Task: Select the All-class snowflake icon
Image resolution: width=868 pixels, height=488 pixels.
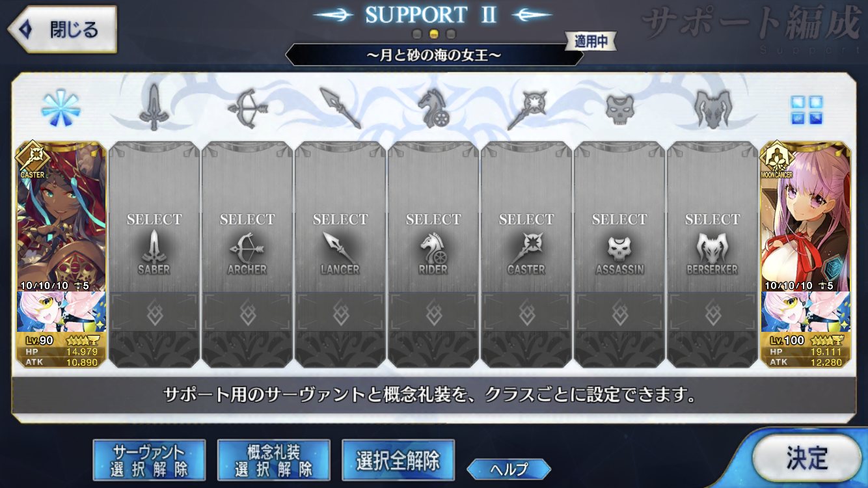Action: tap(61, 108)
